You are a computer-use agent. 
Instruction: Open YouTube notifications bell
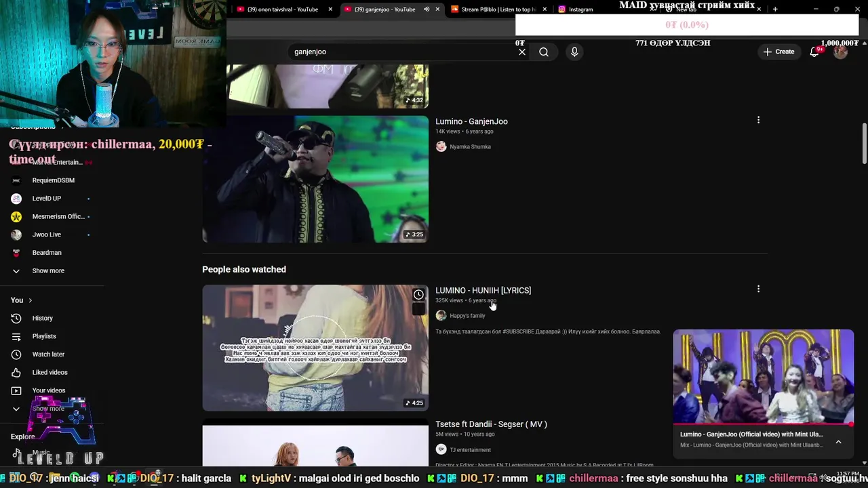pyautogui.click(x=815, y=52)
